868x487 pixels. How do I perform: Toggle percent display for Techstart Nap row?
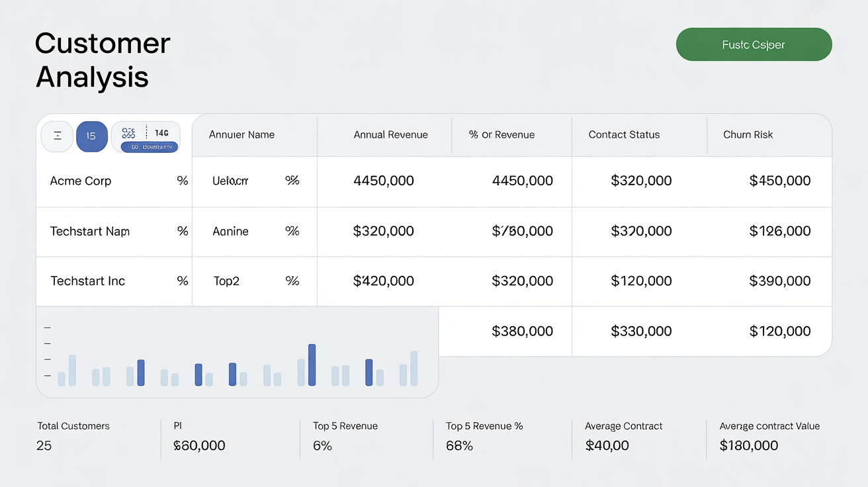[183, 231]
